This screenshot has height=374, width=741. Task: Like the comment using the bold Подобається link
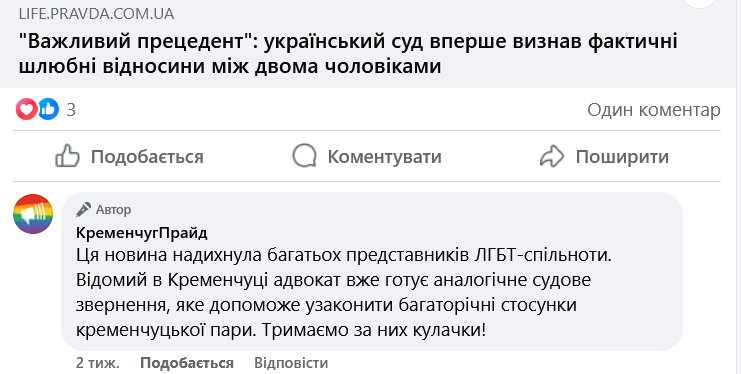187,363
